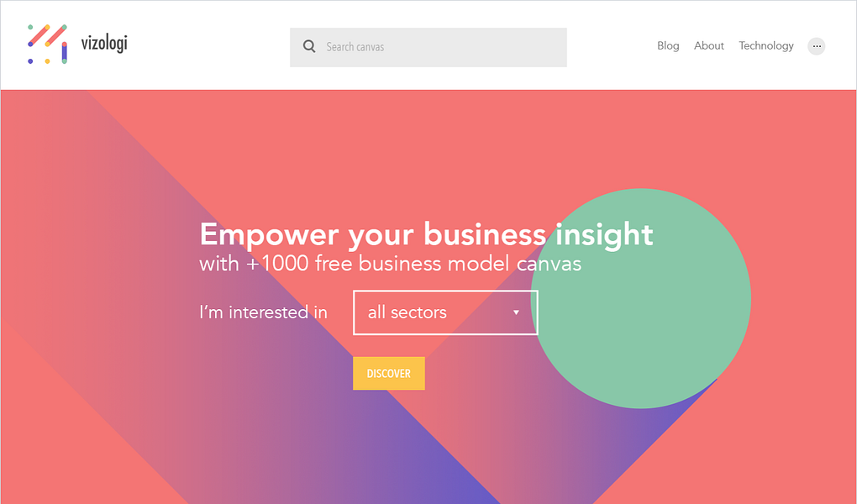Click the yellow DISCOVER button

389,373
